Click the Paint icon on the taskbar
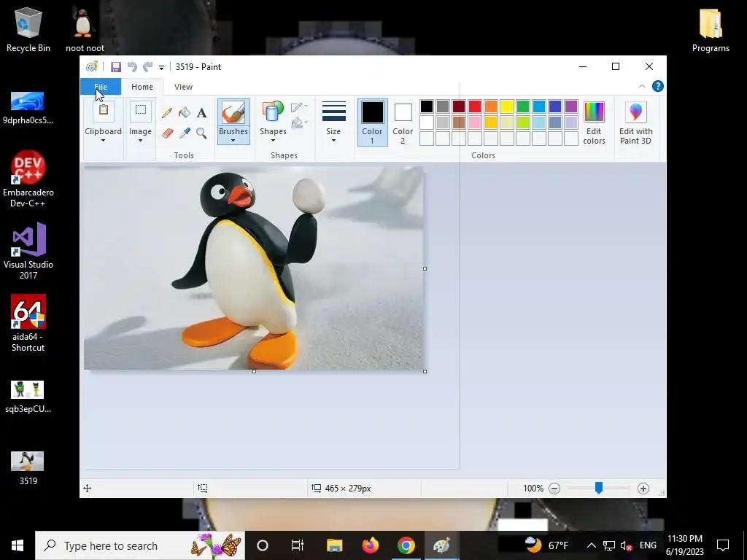Screen dimensions: 747x560 [x=441, y=545]
